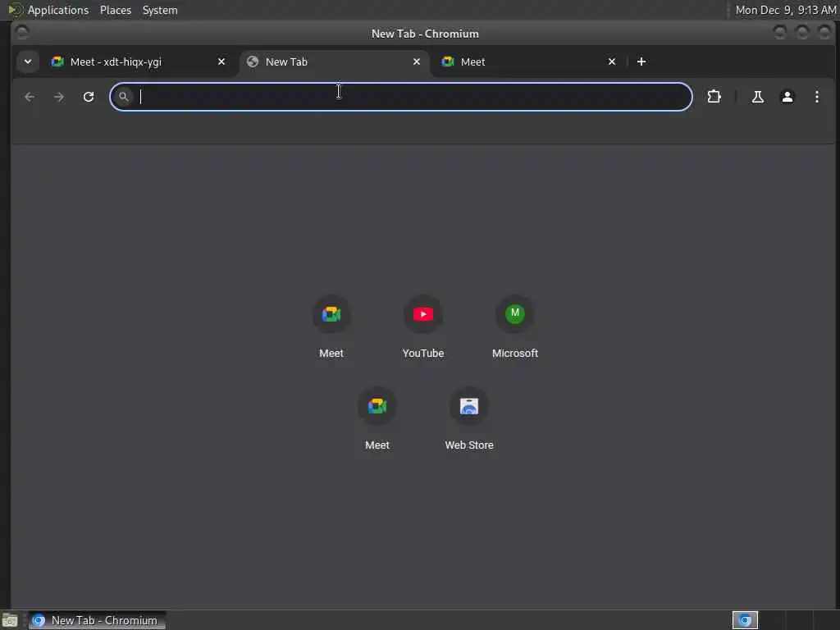Click the Microsoft label text

point(515,353)
